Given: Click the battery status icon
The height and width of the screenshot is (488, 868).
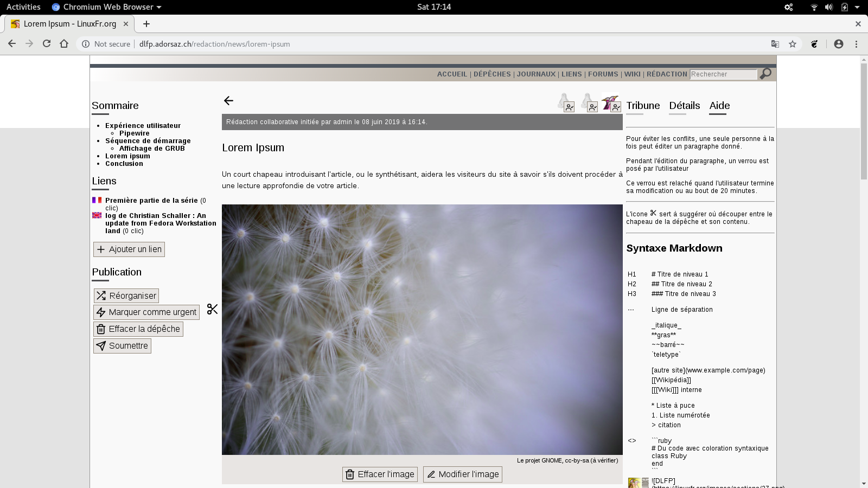Looking at the screenshot, I should (x=844, y=7).
